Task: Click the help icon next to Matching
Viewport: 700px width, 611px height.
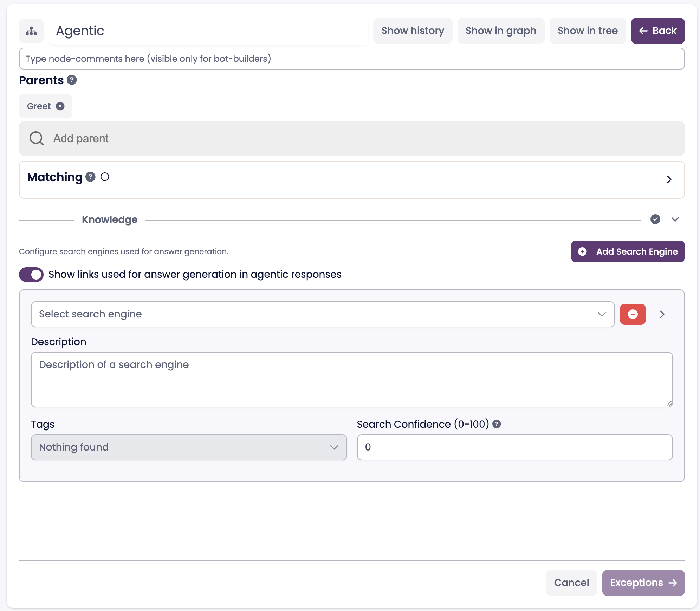Action: [91, 177]
